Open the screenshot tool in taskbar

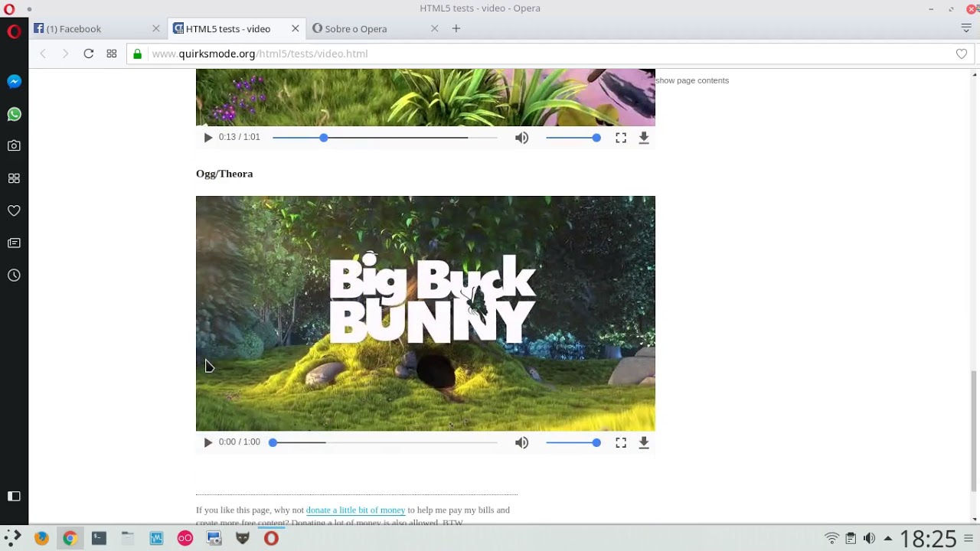tap(214, 538)
